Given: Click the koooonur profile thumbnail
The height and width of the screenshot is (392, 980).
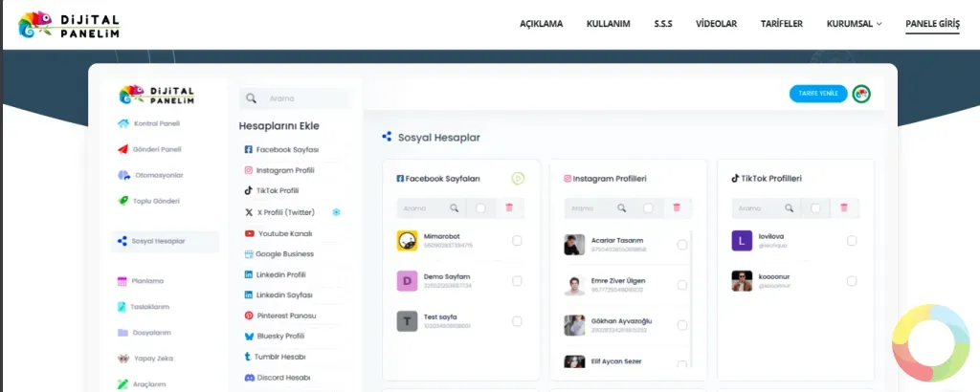Looking at the screenshot, I should pyautogui.click(x=742, y=281).
